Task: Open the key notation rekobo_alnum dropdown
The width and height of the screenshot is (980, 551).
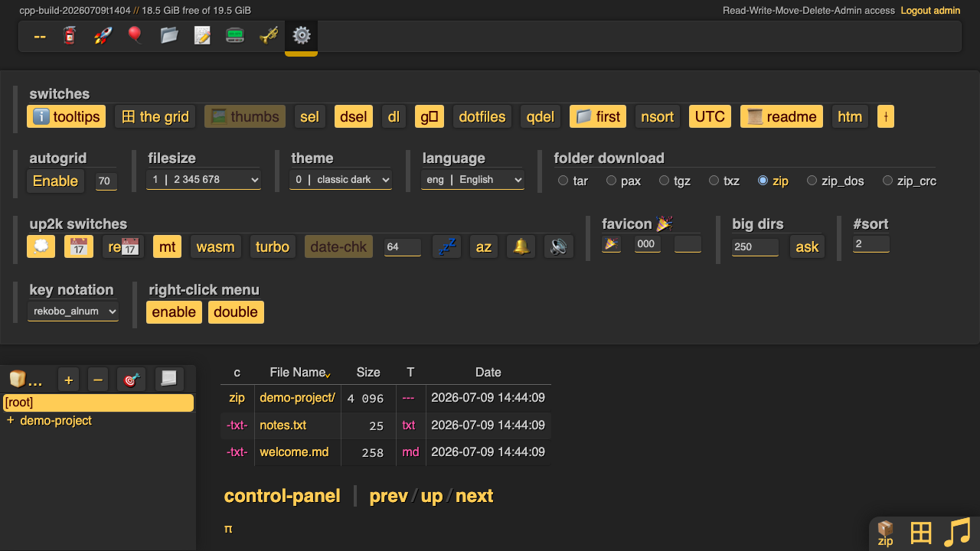Action: [73, 311]
